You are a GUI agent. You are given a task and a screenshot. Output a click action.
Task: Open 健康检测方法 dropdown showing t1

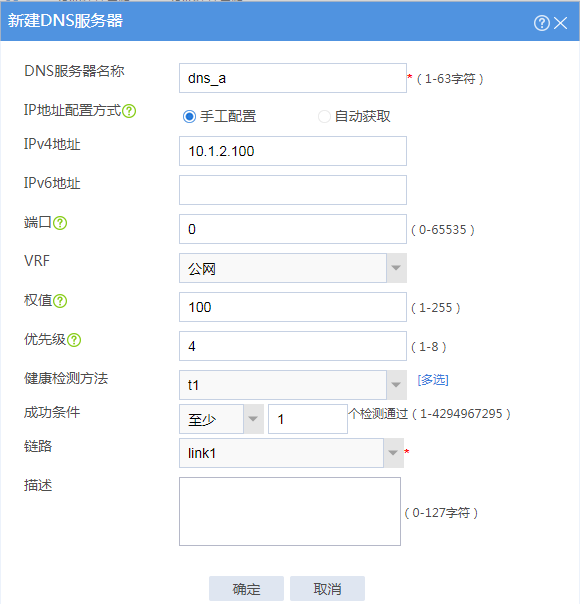coord(396,385)
